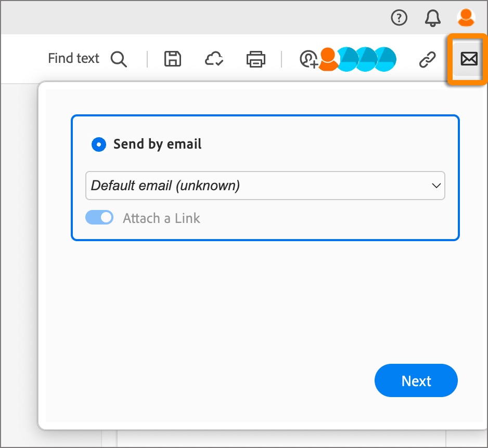Expand email client list chevron arrow
488x448 pixels.
click(x=436, y=186)
